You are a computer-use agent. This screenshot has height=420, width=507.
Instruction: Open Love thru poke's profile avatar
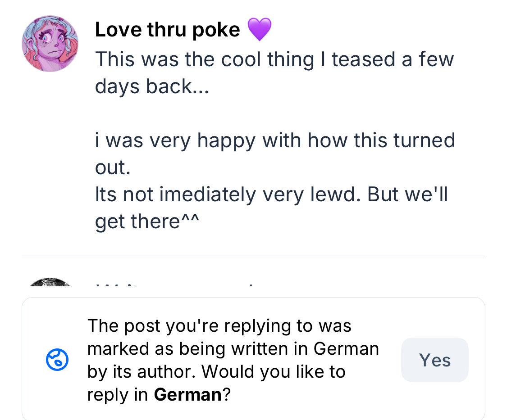click(50, 44)
